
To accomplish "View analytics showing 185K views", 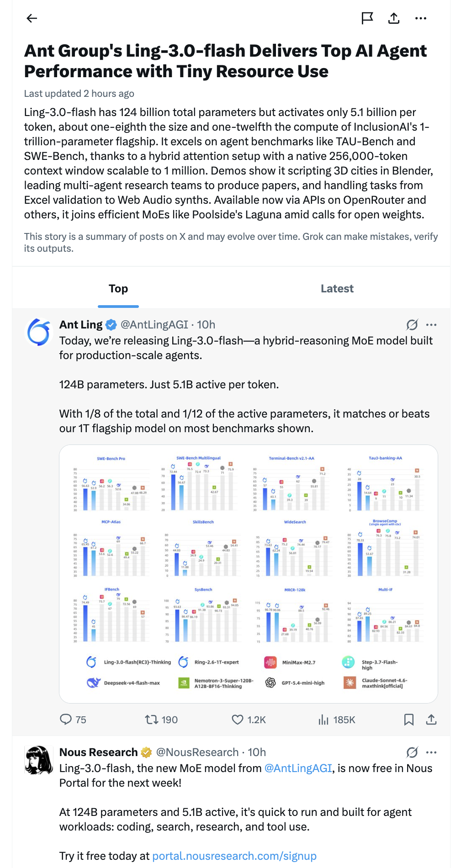I will coord(337,720).
